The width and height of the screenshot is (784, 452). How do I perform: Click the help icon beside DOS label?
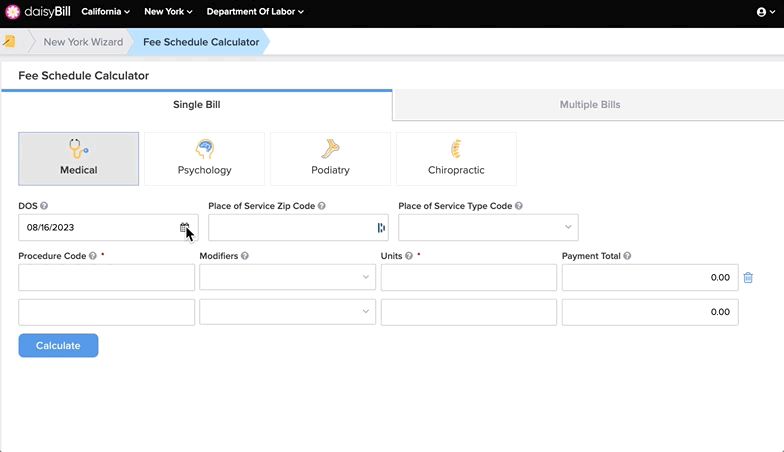44,206
